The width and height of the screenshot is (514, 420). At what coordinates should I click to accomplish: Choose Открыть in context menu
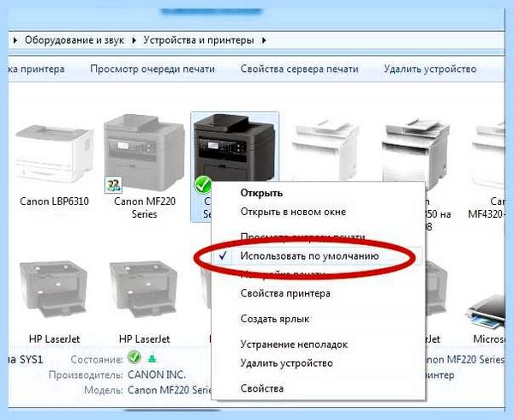point(261,193)
